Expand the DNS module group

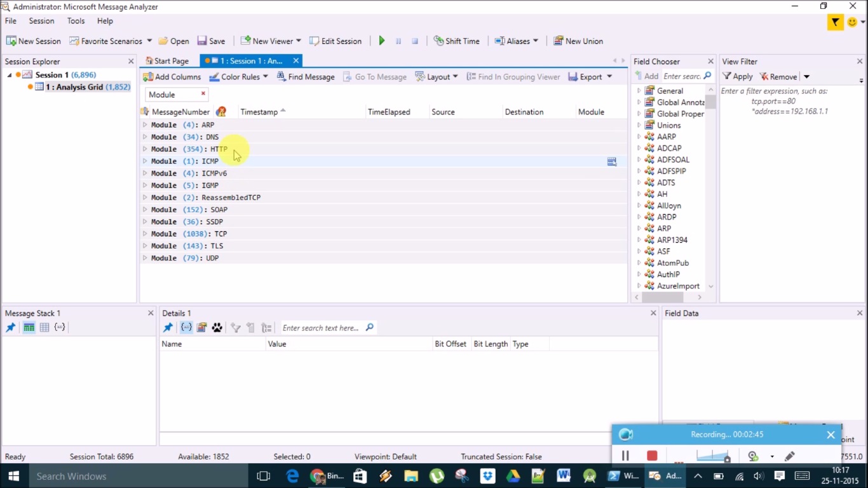pos(145,137)
